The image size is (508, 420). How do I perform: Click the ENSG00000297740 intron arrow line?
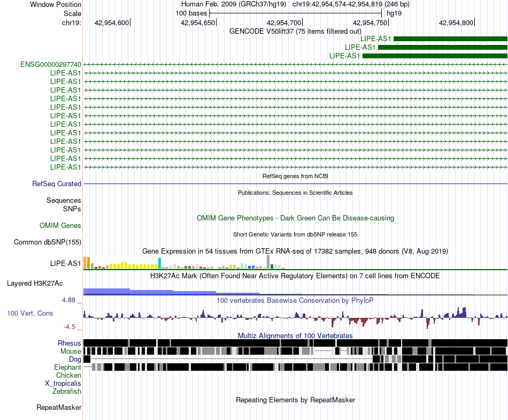tap(295, 65)
